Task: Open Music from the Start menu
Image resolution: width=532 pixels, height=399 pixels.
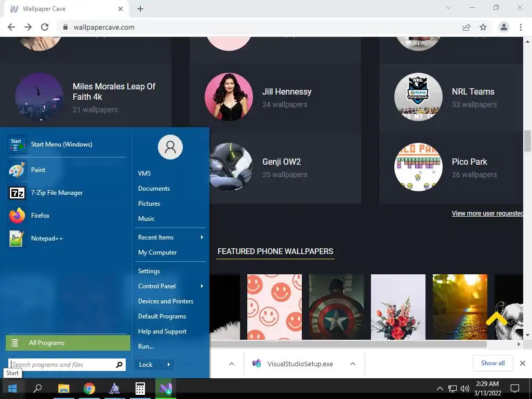Action: (147, 219)
